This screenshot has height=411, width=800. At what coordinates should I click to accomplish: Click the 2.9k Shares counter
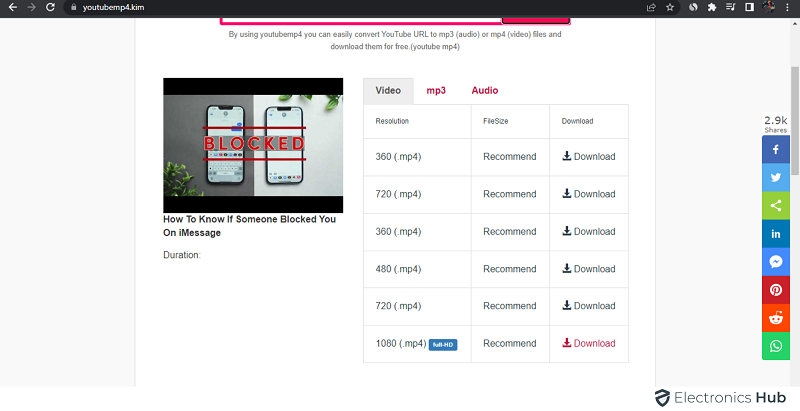click(x=776, y=124)
